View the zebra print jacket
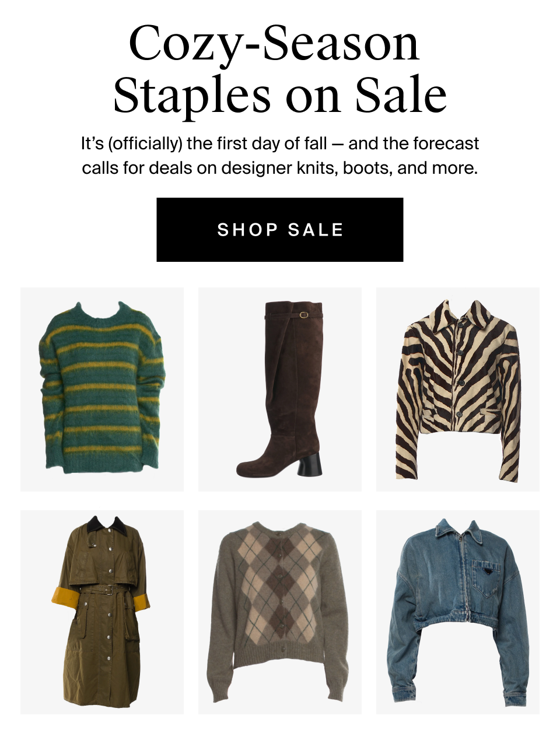560x754 pixels. pyautogui.click(x=457, y=389)
